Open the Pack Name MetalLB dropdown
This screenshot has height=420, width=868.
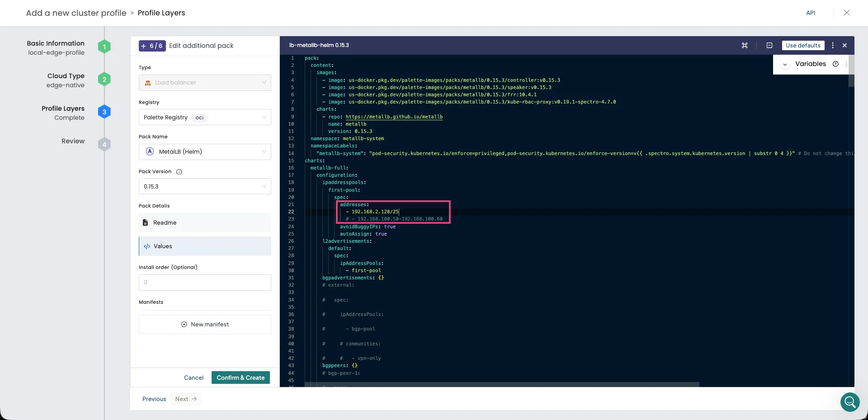[205, 152]
